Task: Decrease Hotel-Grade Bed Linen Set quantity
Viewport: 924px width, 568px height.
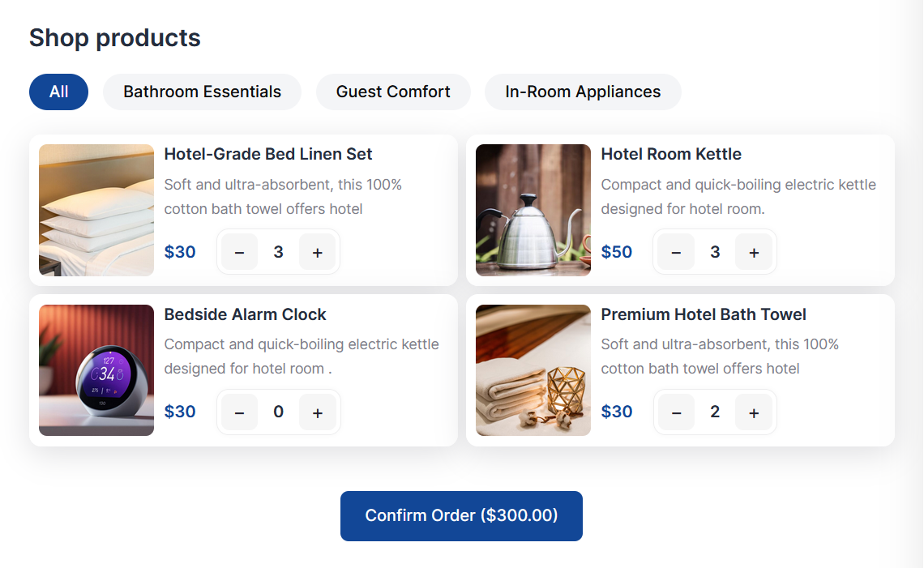Action: coord(239,252)
